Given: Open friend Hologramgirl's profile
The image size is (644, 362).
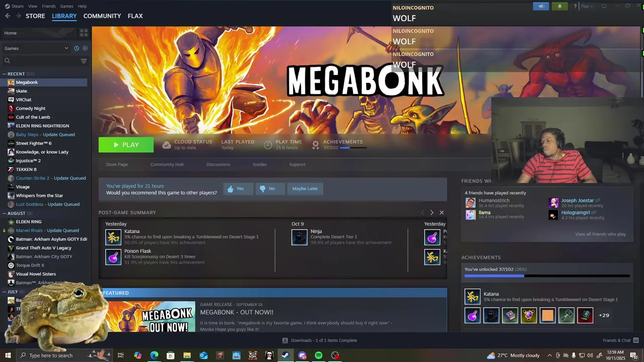Looking at the screenshot, I should point(575,213).
